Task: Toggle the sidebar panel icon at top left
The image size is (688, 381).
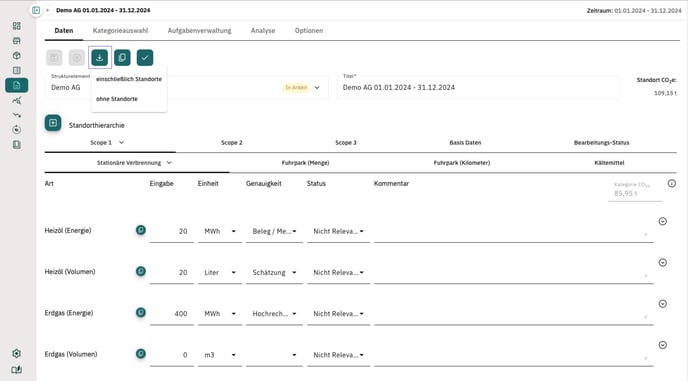Action: 36,10
